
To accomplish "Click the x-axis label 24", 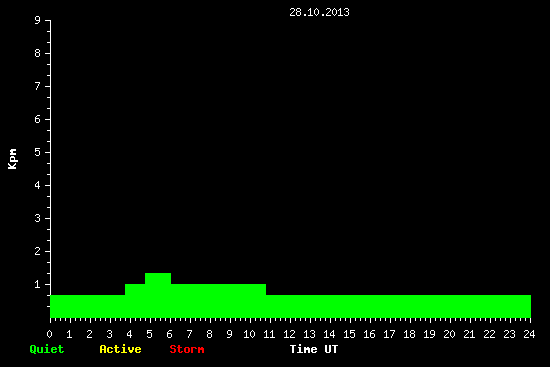I will [x=529, y=334].
